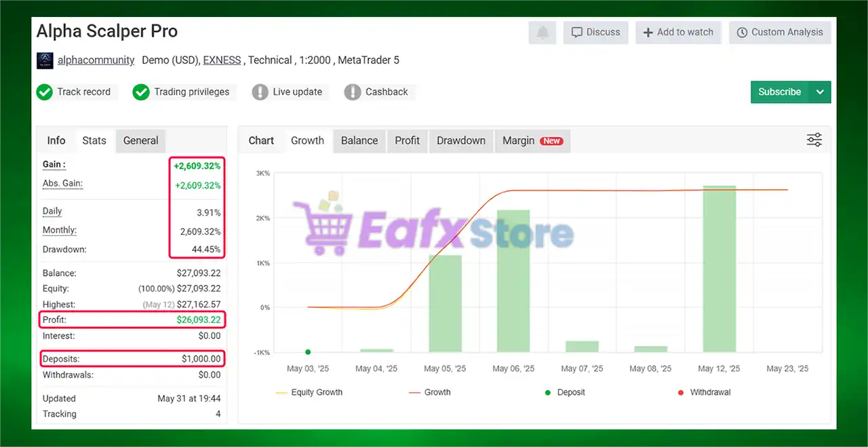
Task: Toggle the Growth legend item
Action: point(430,392)
